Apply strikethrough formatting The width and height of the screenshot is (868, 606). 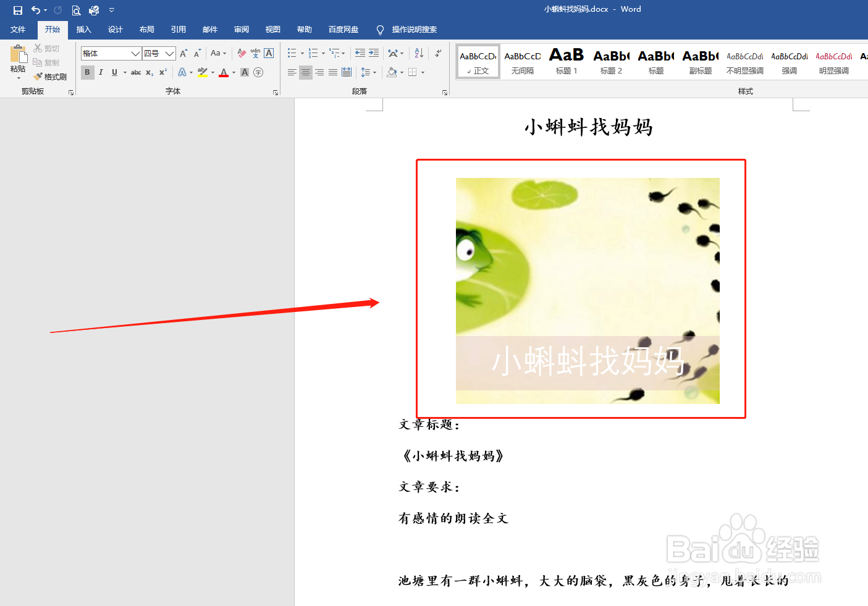click(135, 72)
